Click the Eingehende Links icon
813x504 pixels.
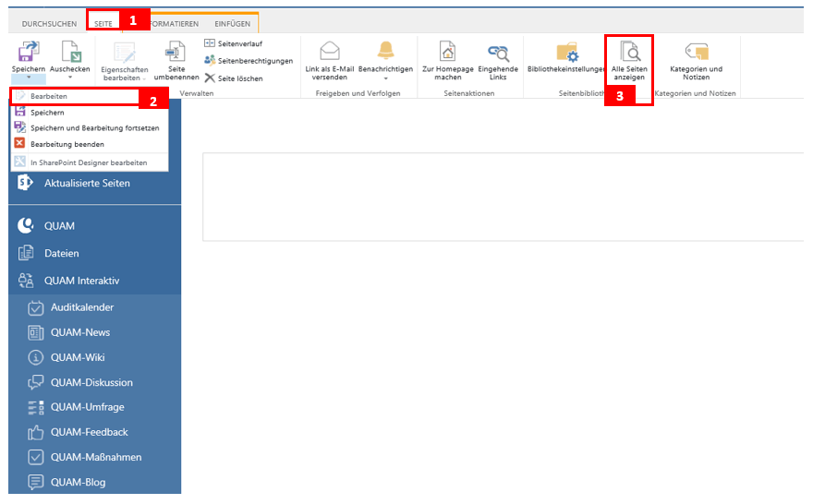(x=498, y=53)
